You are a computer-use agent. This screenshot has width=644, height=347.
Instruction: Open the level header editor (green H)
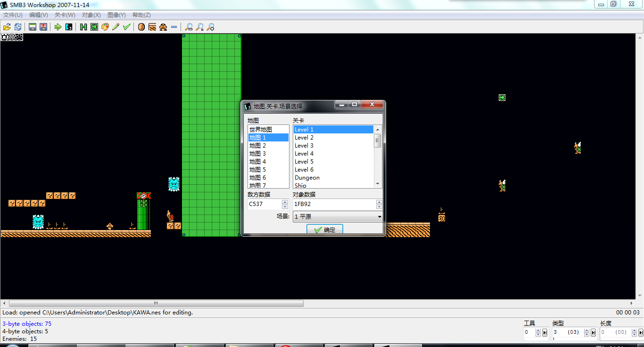[x=83, y=27]
